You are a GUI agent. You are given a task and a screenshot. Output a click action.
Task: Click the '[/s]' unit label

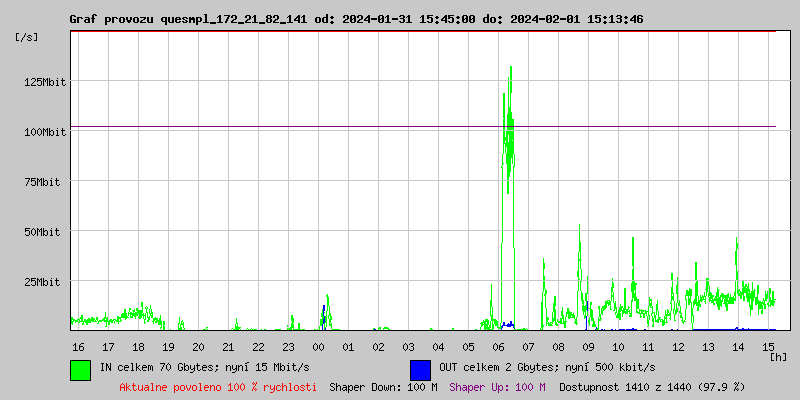[27, 37]
